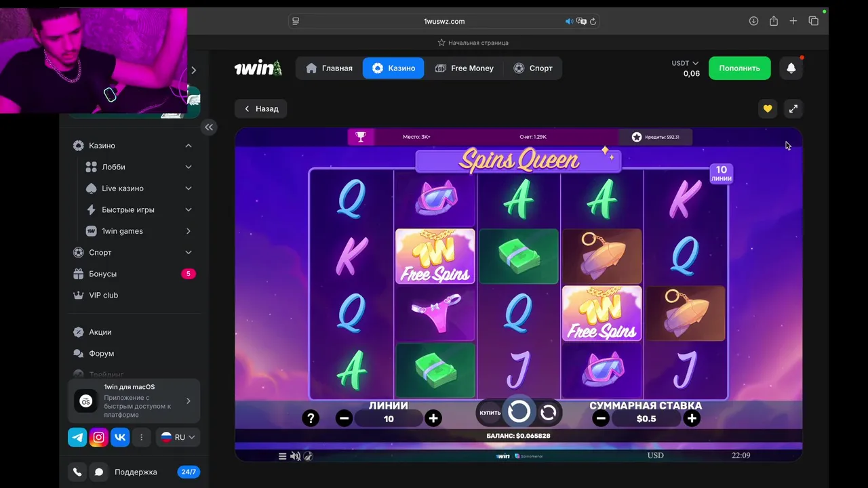Viewport: 868px width, 488px height.
Task: Click the translate page icon
Action: [x=581, y=21]
